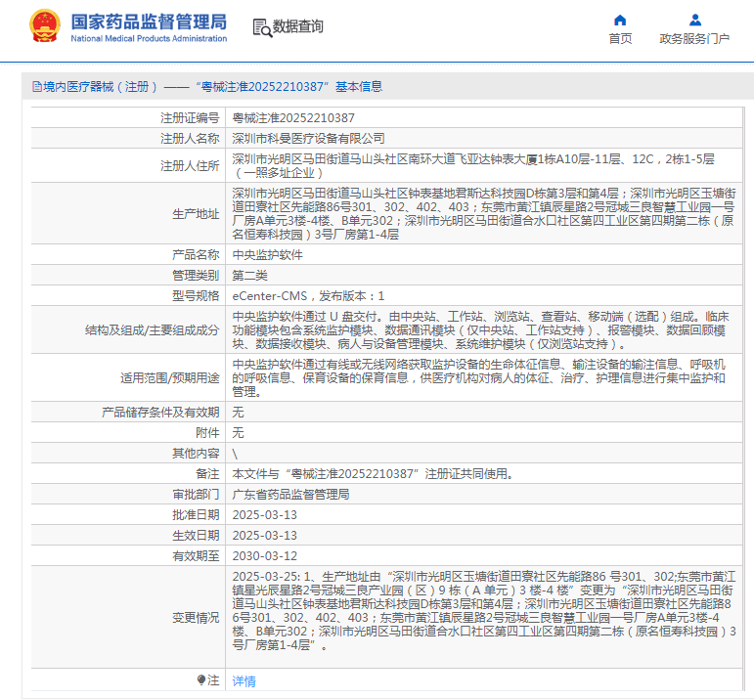Click the 首页 house icon
Image resolution: width=754 pixels, height=700 pixels.
coord(620,20)
